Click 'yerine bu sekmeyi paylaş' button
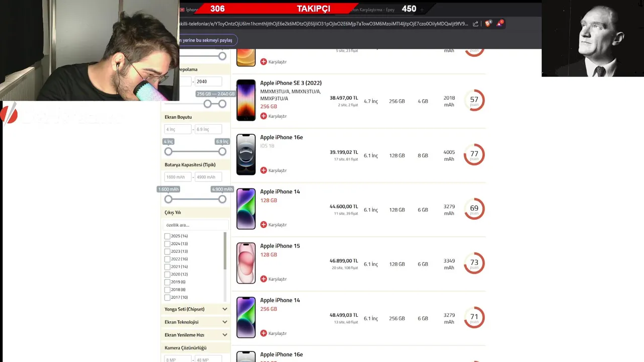Viewport: 644px width, 362px height. pos(208,40)
